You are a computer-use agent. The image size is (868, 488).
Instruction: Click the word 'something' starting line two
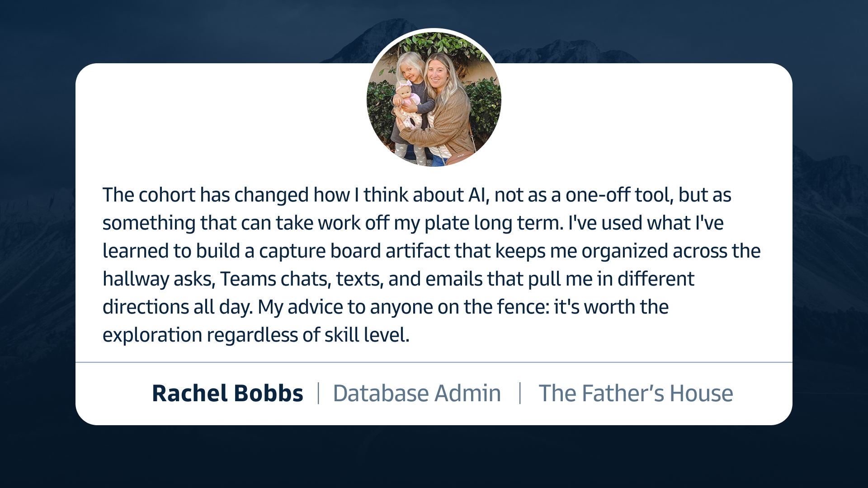tap(149, 223)
